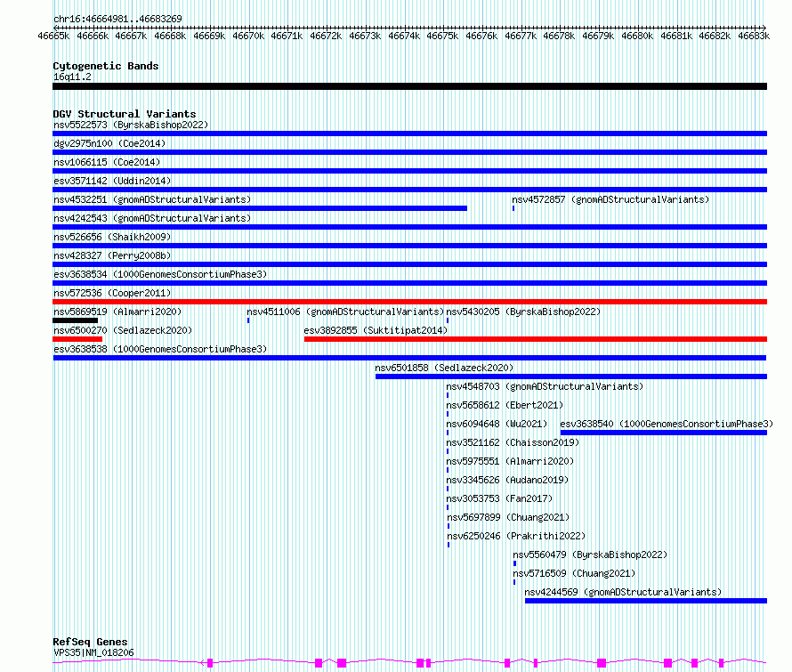Open esv3638534 1000 Genomes variant

click(x=160, y=274)
